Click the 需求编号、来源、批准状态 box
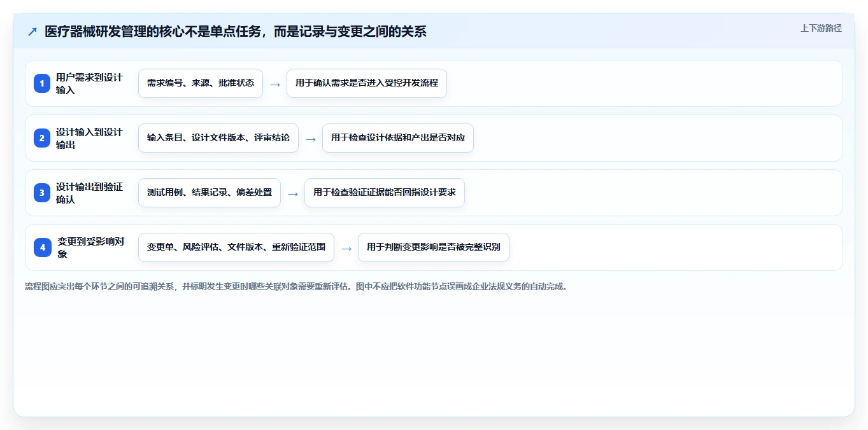 pos(201,83)
